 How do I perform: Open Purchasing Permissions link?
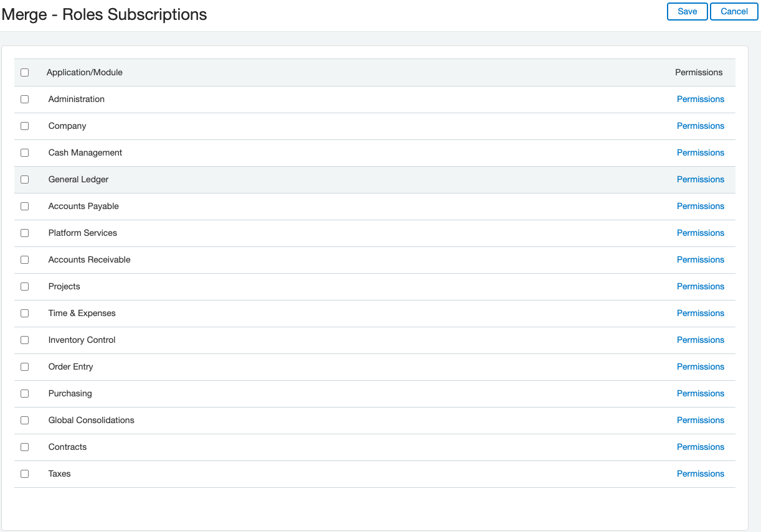click(700, 394)
